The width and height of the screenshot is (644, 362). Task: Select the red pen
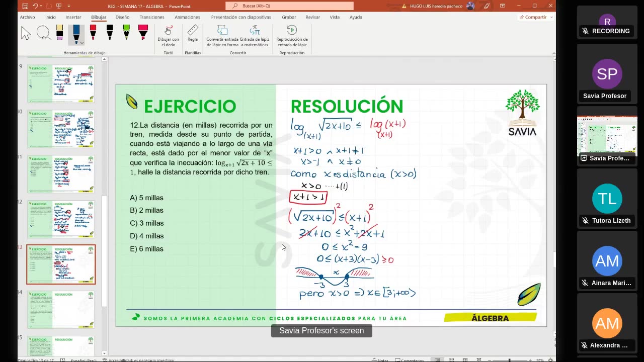tap(93, 32)
